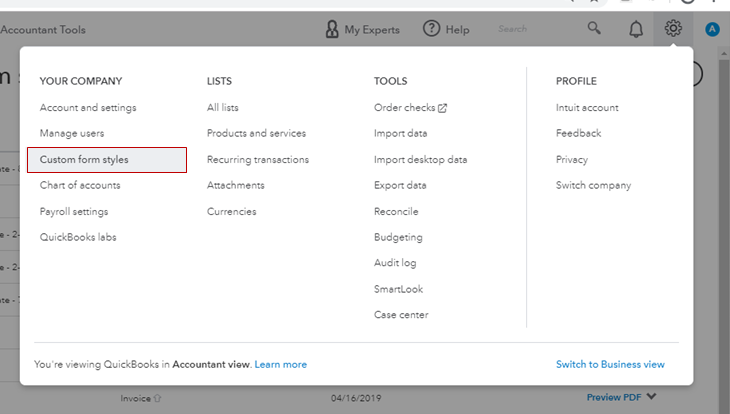
Task: Open Currencies list
Action: 231,211
